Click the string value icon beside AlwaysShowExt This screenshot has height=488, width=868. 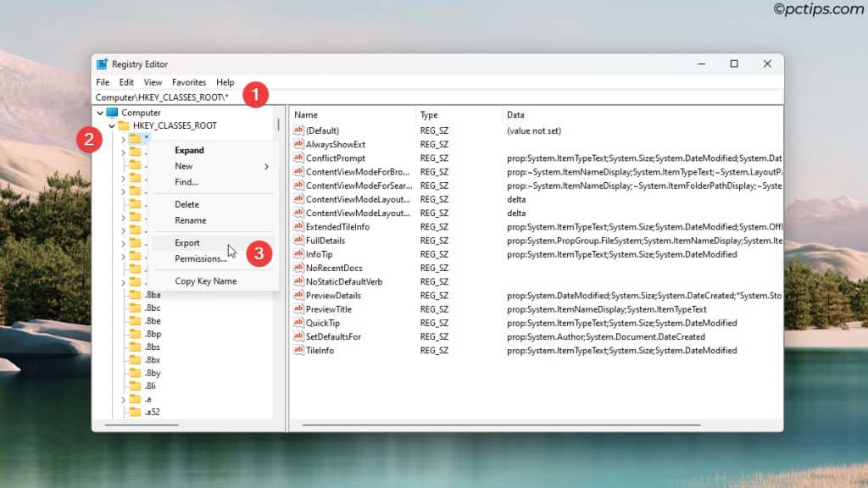tap(298, 144)
